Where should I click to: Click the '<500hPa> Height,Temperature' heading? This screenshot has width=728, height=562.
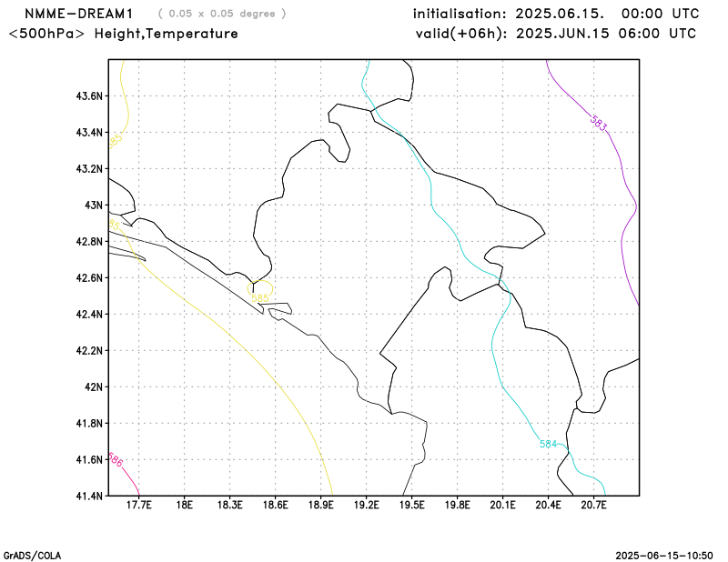124,34
